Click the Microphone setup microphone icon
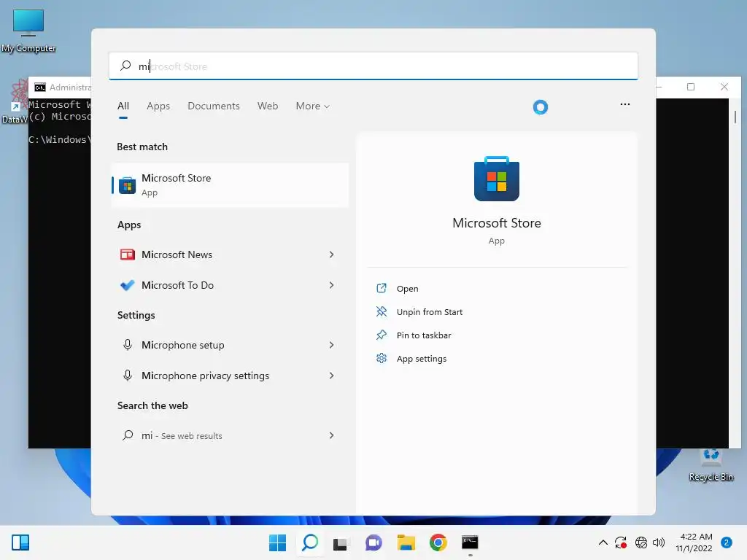747x560 pixels. pyautogui.click(x=127, y=345)
